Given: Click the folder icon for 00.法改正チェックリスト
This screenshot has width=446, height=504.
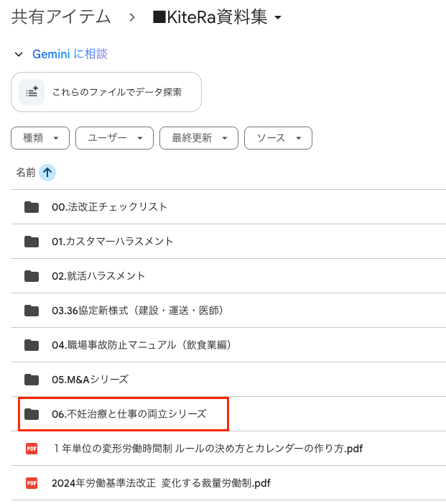Looking at the screenshot, I should click(31, 207).
